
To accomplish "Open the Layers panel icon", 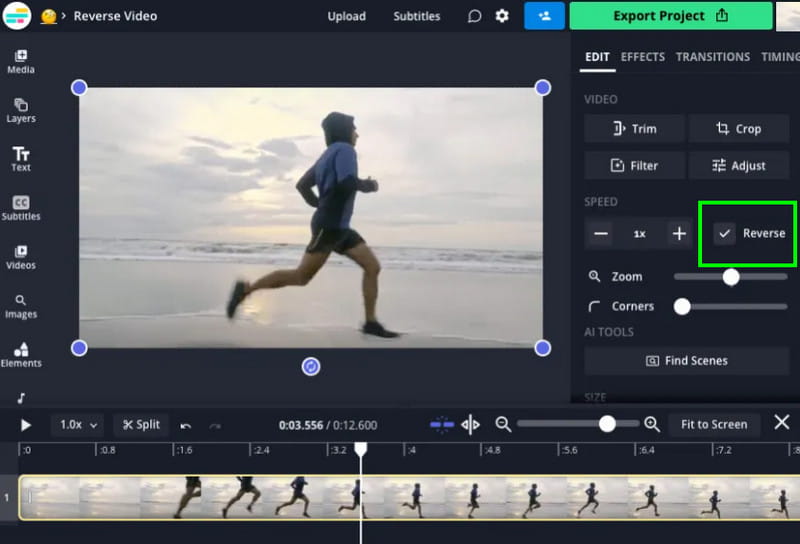I will click(x=20, y=109).
